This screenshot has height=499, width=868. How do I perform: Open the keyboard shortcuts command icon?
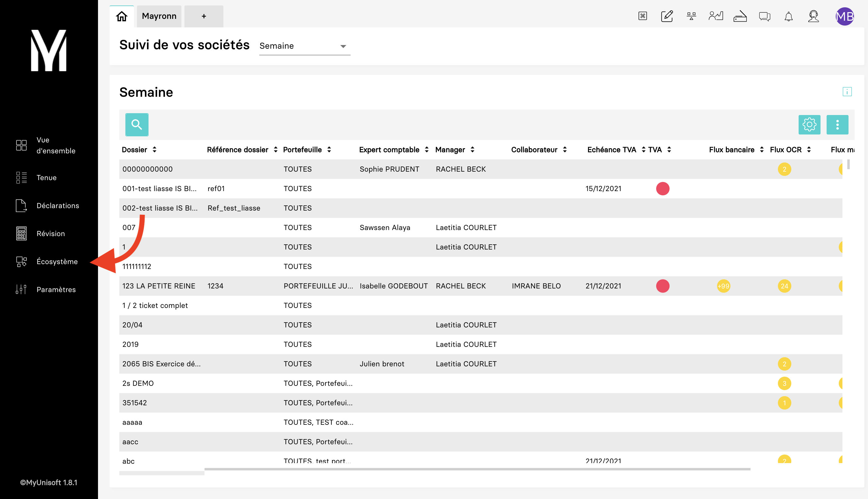(x=642, y=16)
